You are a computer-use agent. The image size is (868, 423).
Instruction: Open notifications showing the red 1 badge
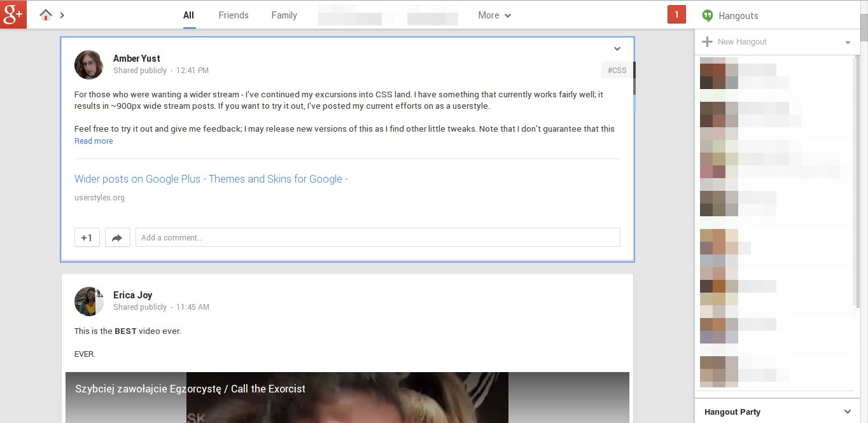pyautogui.click(x=676, y=13)
